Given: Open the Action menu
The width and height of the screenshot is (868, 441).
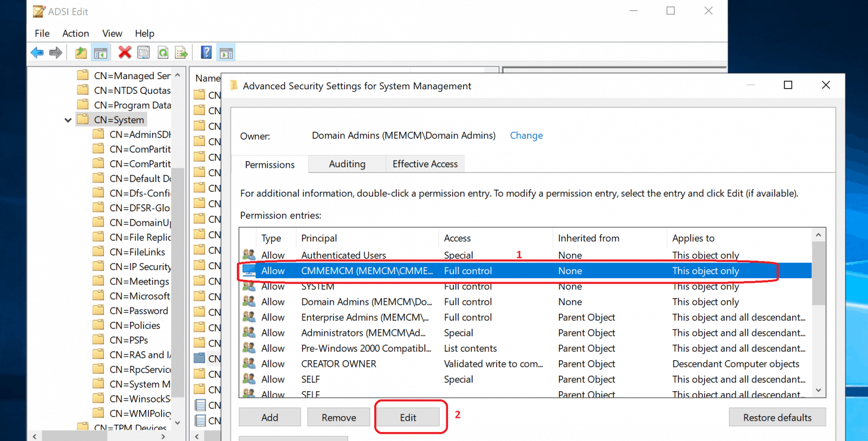Looking at the screenshot, I should click(x=75, y=33).
